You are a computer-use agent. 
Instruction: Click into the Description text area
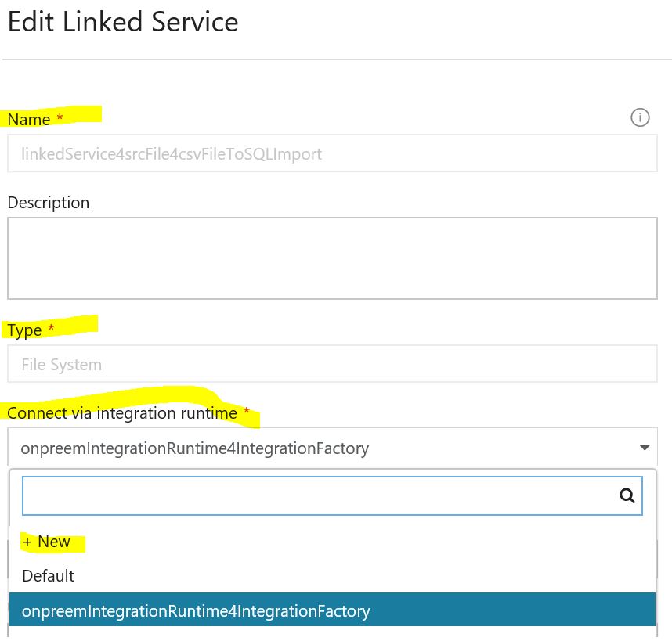coord(332,258)
